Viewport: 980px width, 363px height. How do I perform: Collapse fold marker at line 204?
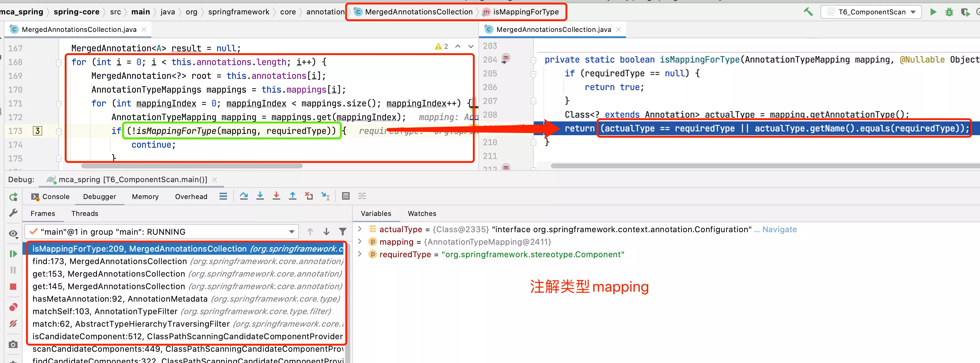click(533, 60)
